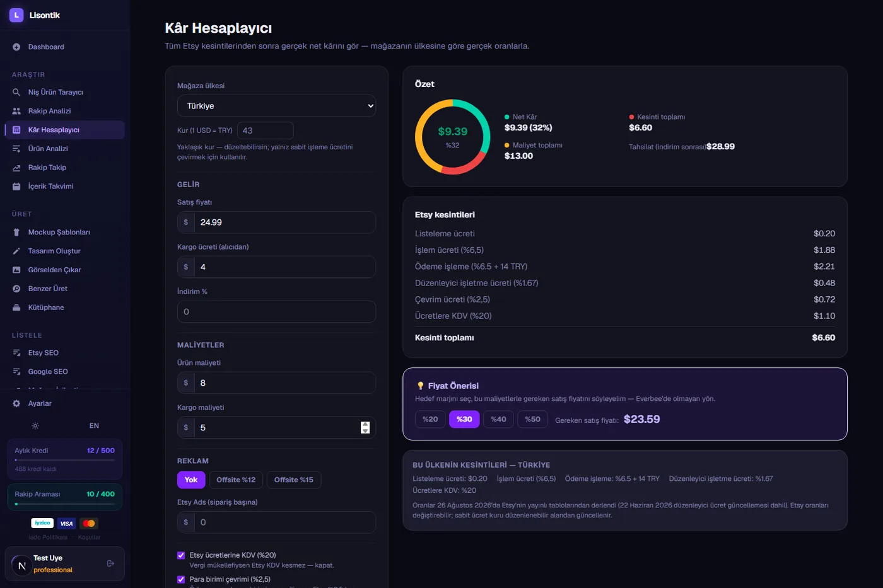Click the "$13.00" Maliyet toplamı value
883x588 pixels.
pos(519,156)
